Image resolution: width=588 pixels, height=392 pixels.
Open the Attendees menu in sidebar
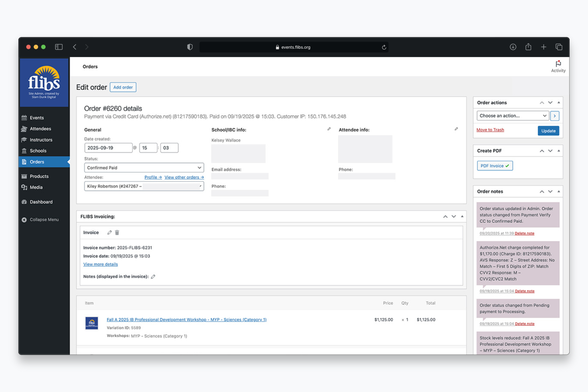pos(40,129)
